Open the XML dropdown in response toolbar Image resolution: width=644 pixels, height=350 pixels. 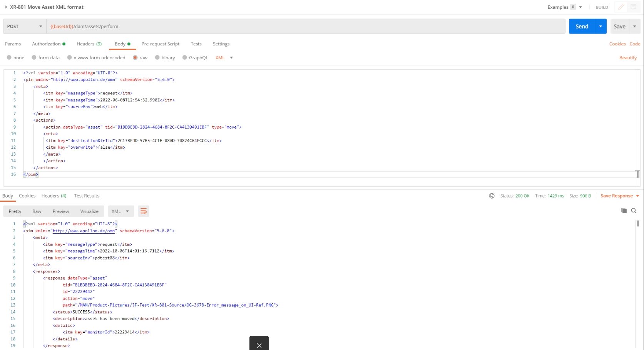point(121,211)
